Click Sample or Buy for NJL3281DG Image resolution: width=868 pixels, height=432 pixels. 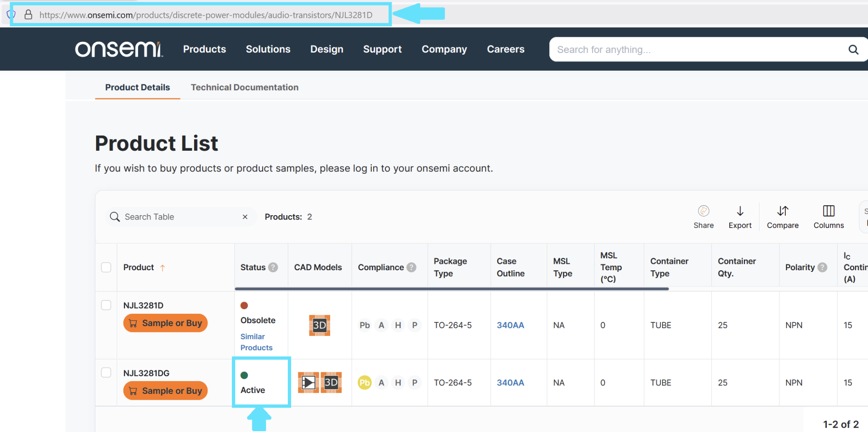[165, 390]
